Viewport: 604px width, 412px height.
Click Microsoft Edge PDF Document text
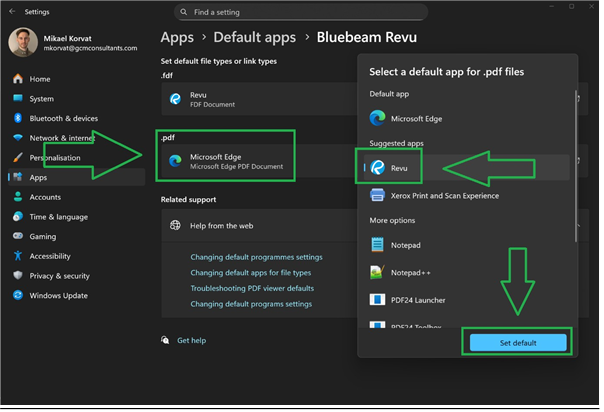[237, 167]
